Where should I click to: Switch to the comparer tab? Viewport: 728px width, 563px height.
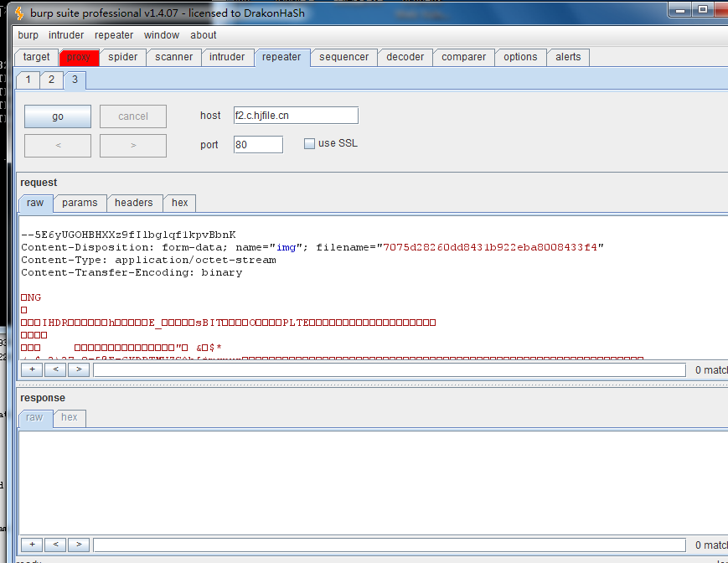coord(464,57)
